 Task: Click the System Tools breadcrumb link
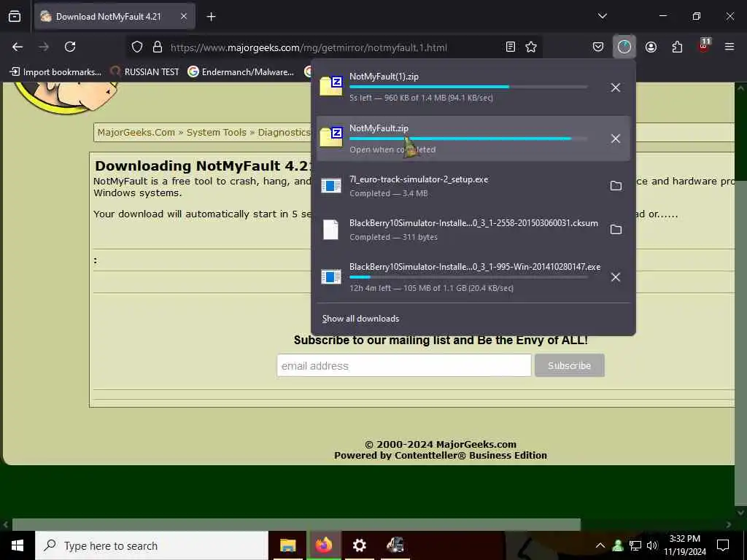pyautogui.click(x=216, y=133)
